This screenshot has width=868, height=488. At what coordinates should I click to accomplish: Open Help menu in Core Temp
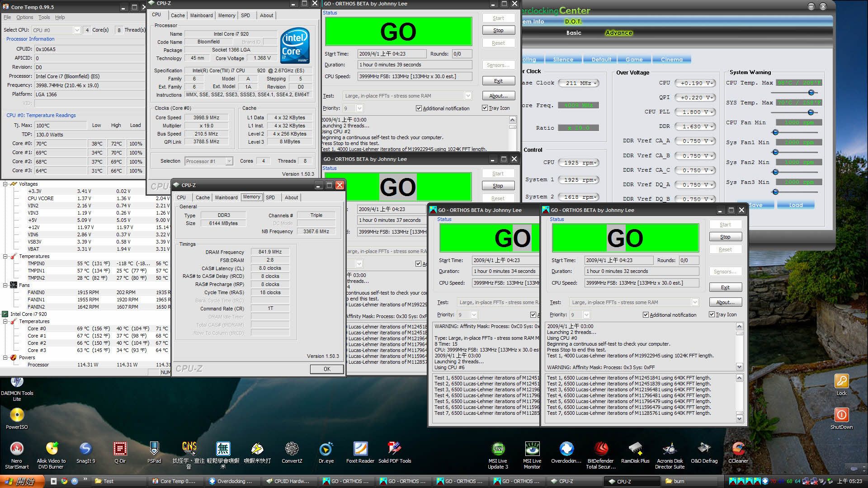(x=60, y=18)
